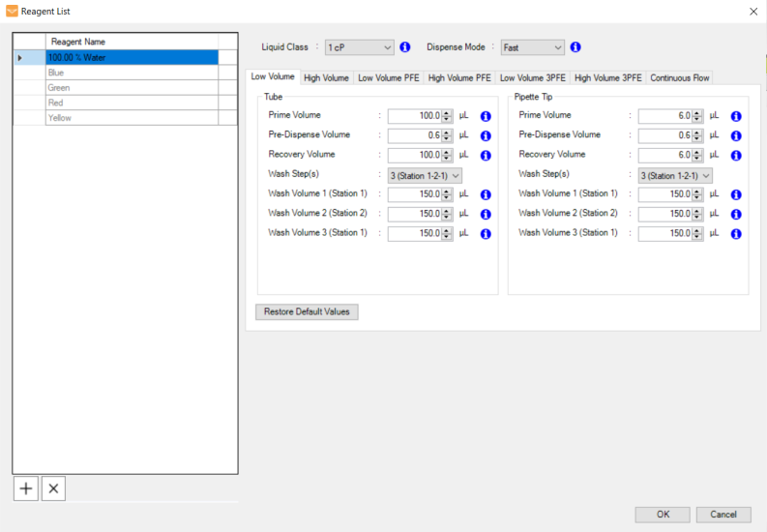Click Restore Default Values button
Image resolution: width=767 pixels, height=532 pixels.
[306, 312]
